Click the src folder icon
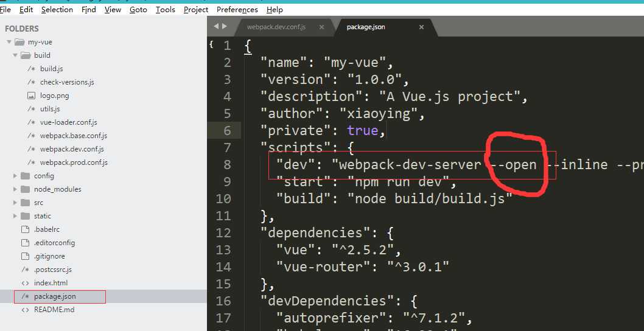 [26, 203]
